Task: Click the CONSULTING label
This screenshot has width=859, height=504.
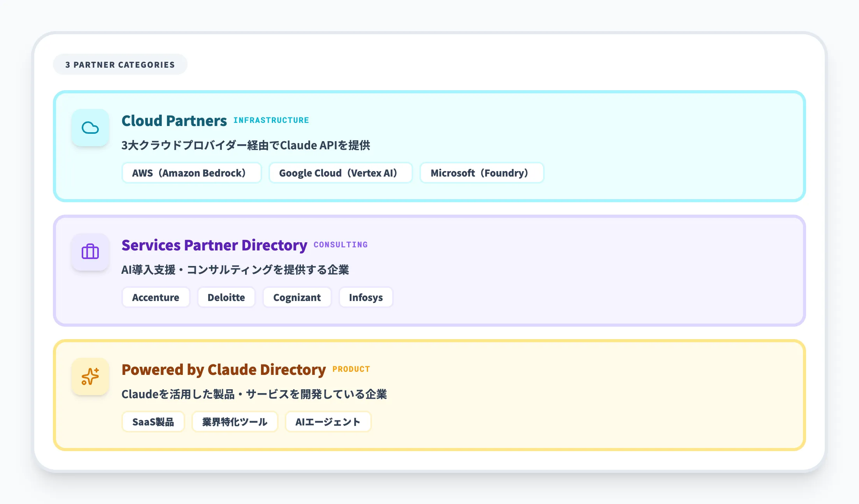Action: pyautogui.click(x=340, y=245)
